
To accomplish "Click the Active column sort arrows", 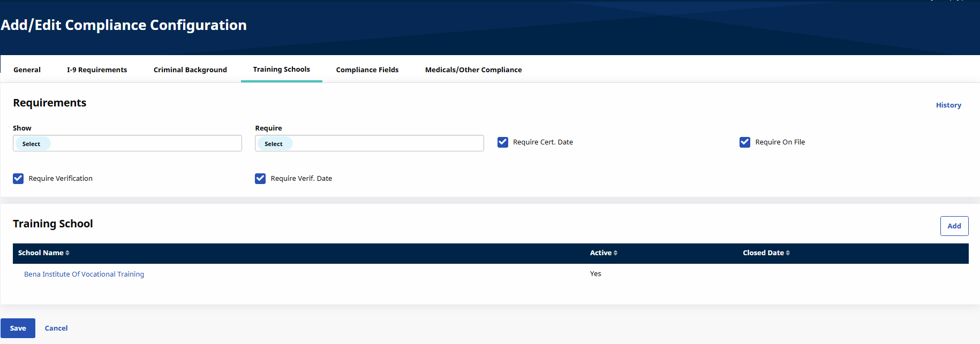I will point(615,253).
